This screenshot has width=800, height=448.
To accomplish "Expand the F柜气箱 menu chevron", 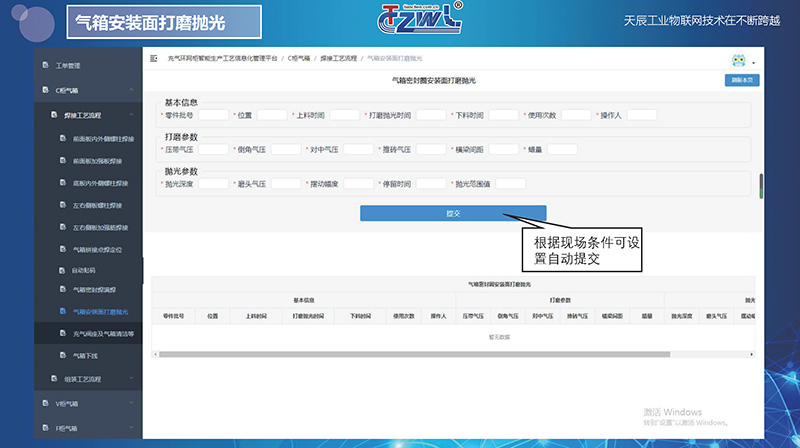I will [132, 428].
